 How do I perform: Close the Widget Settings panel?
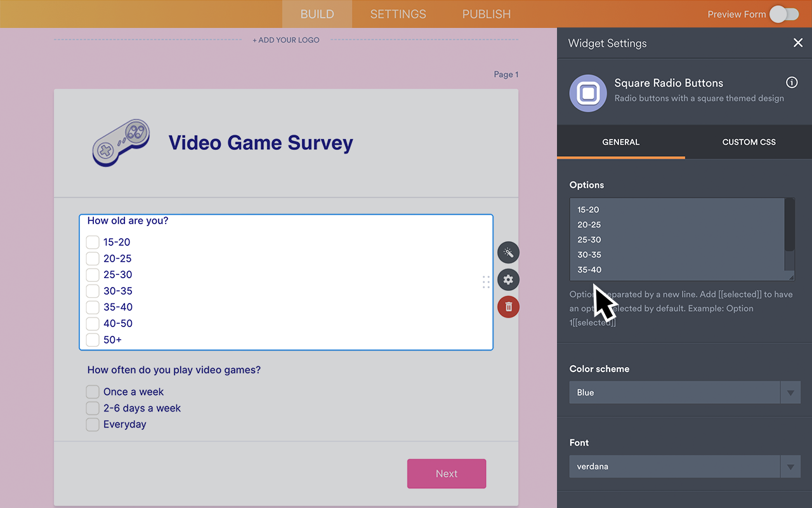pyautogui.click(x=798, y=43)
